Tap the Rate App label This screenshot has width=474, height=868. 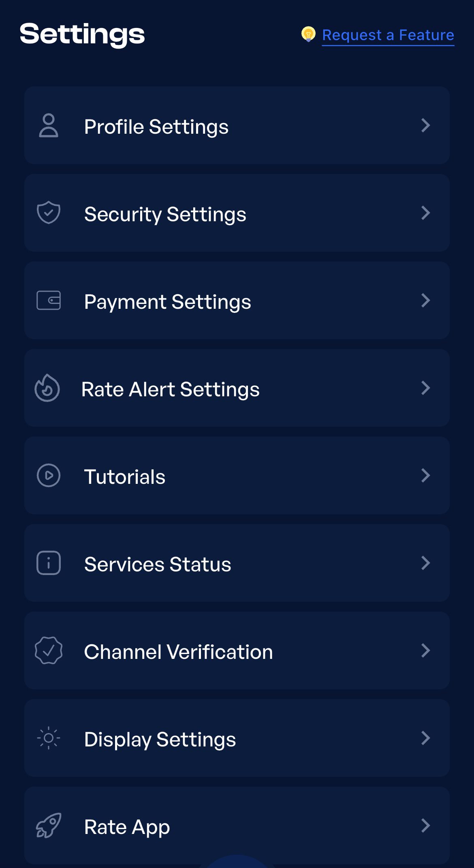(x=127, y=827)
